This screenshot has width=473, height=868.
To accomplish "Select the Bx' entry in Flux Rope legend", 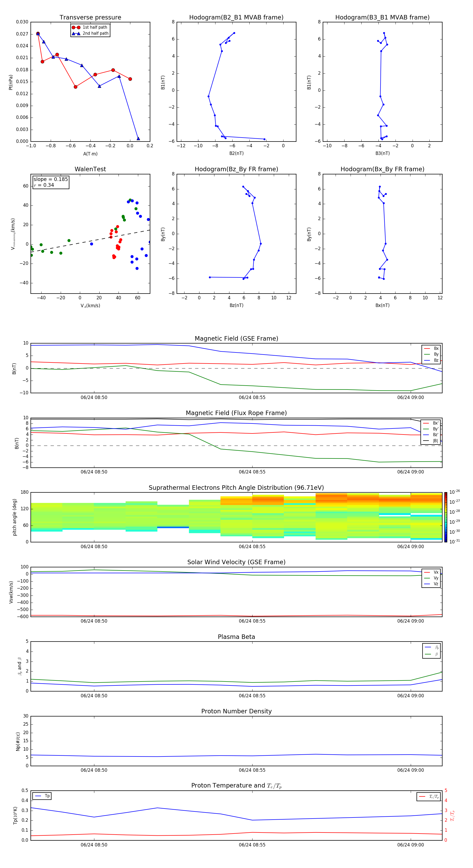I will pos(431,423).
